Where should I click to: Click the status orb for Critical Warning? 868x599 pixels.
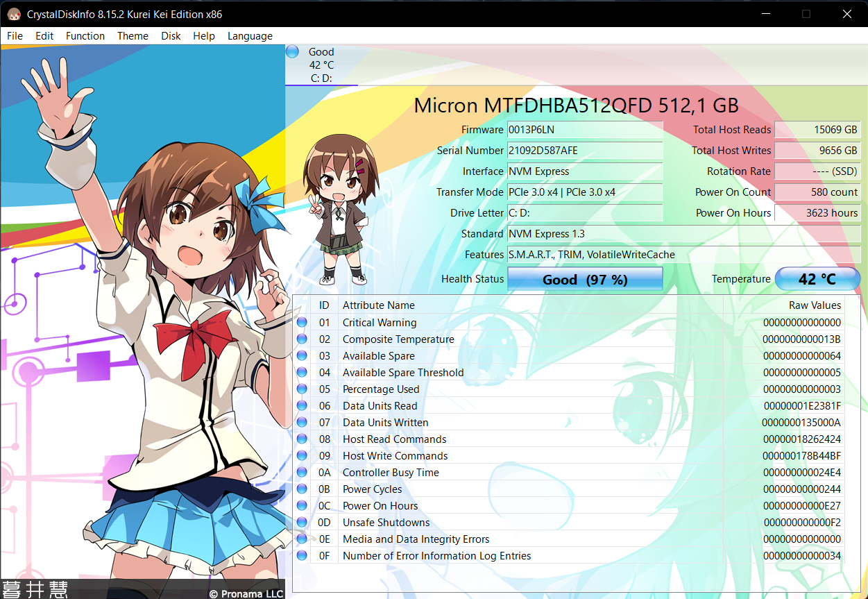point(302,323)
